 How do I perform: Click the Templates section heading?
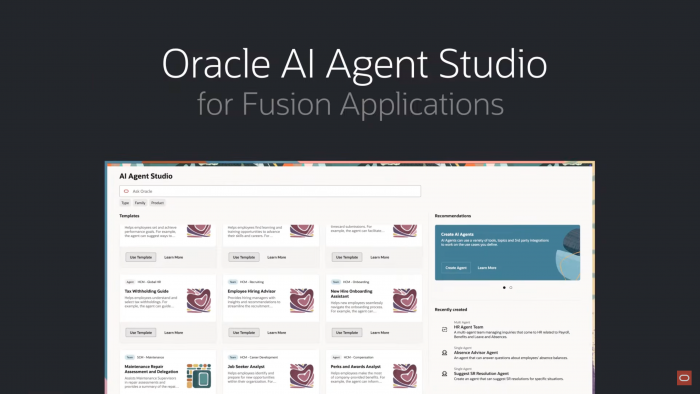129,216
